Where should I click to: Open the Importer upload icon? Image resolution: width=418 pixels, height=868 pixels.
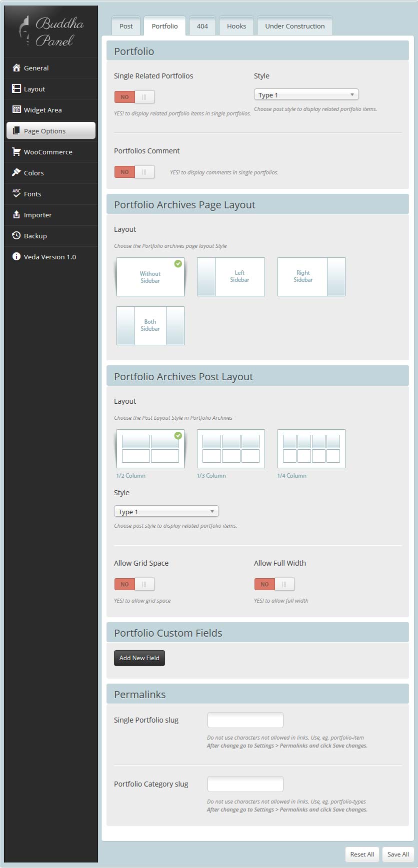16,215
